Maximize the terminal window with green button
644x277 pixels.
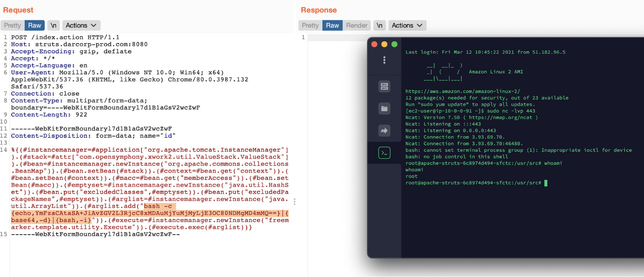click(x=394, y=44)
